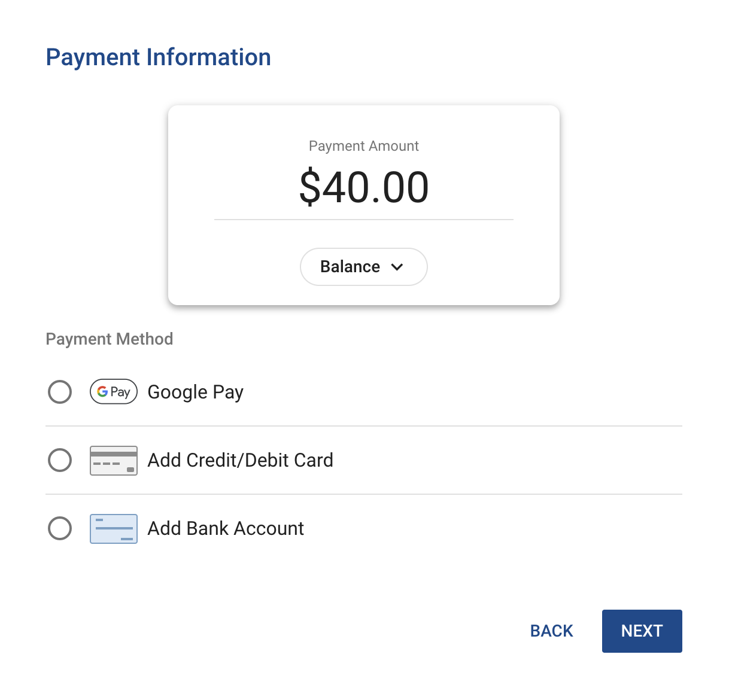Click the Payment Method section label

109,339
